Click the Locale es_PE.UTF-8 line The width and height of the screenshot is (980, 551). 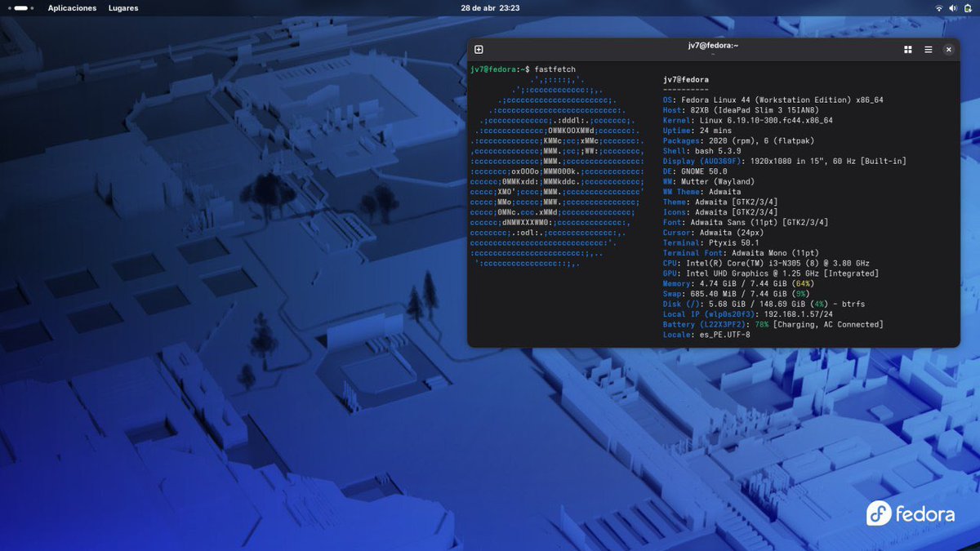pyautogui.click(x=706, y=335)
